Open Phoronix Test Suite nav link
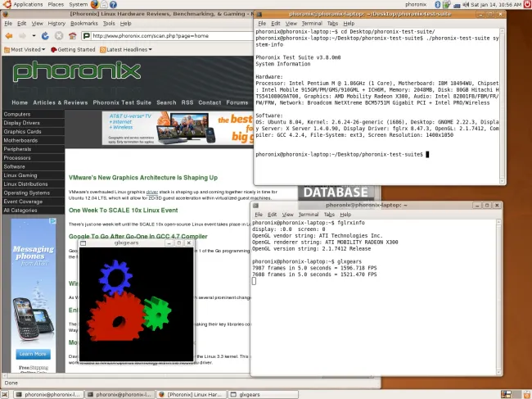Viewport: 532px width, 399px height. (122, 102)
